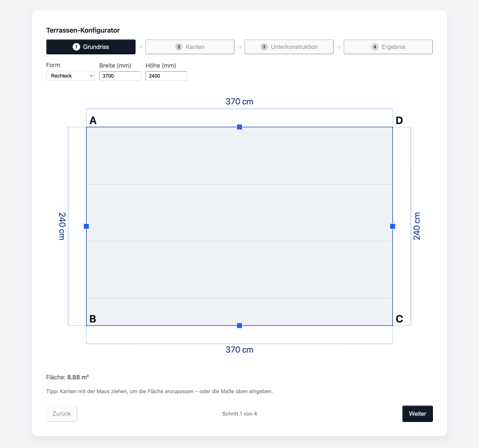Open the Form dropdown showing Rechteck
Image resolution: width=479 pixels, height=448 pixels.
pos(70,76)
